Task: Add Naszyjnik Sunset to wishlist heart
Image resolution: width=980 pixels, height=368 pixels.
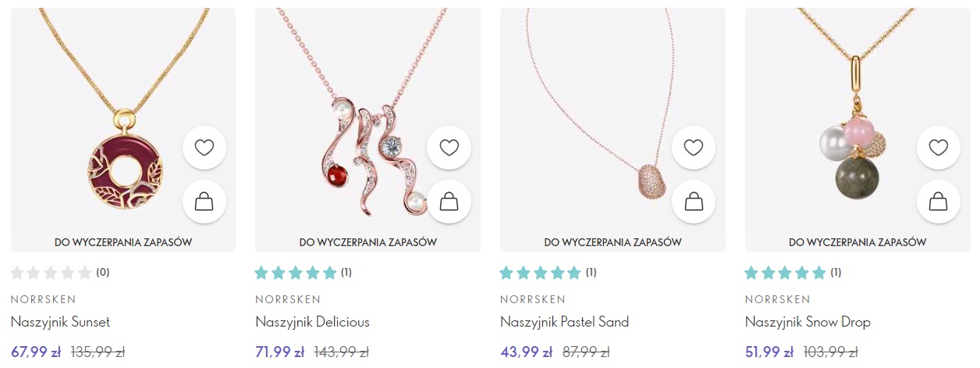Action: pyautogui.click(x=204, y=148)
